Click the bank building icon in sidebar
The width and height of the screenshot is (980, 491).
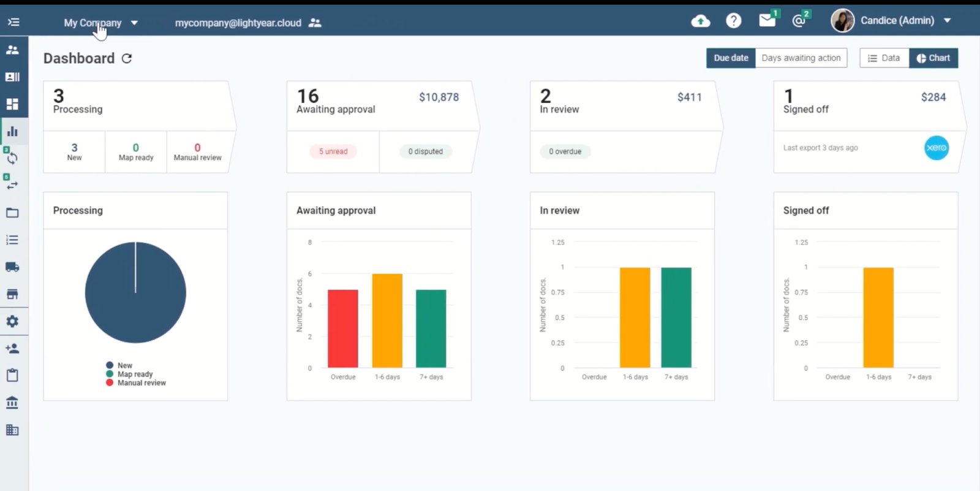12,403
